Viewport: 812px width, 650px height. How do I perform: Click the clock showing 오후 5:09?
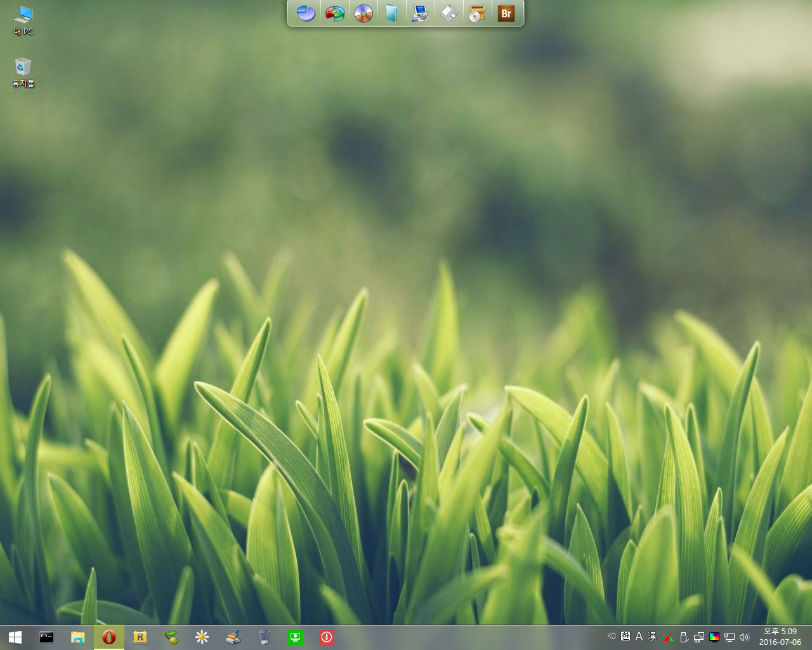point(780,632)
